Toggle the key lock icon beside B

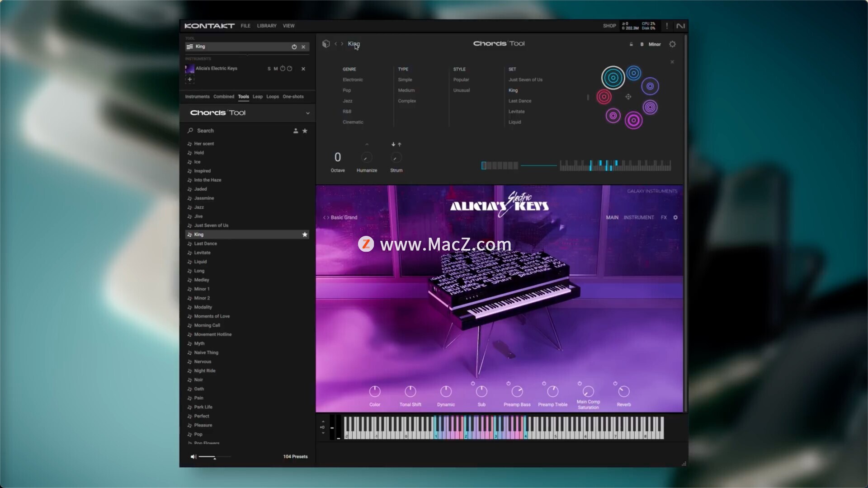pos(631,44)
